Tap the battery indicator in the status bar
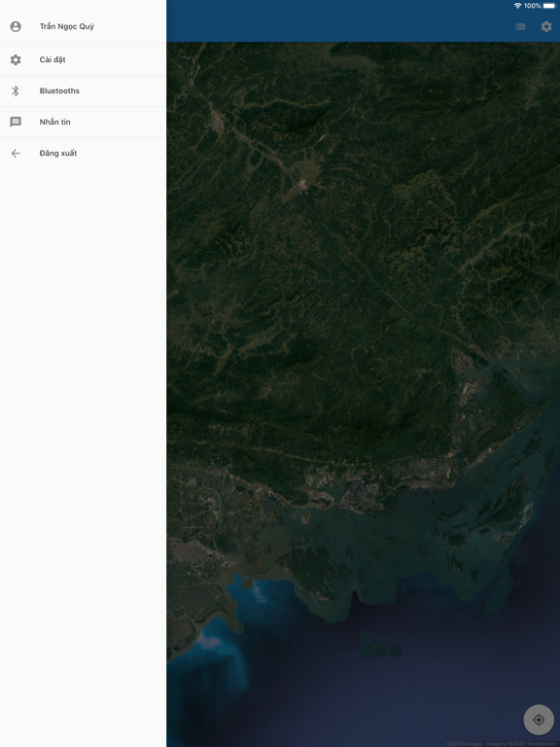This screenshot has width=560, height=747. [x=549, y=6]
